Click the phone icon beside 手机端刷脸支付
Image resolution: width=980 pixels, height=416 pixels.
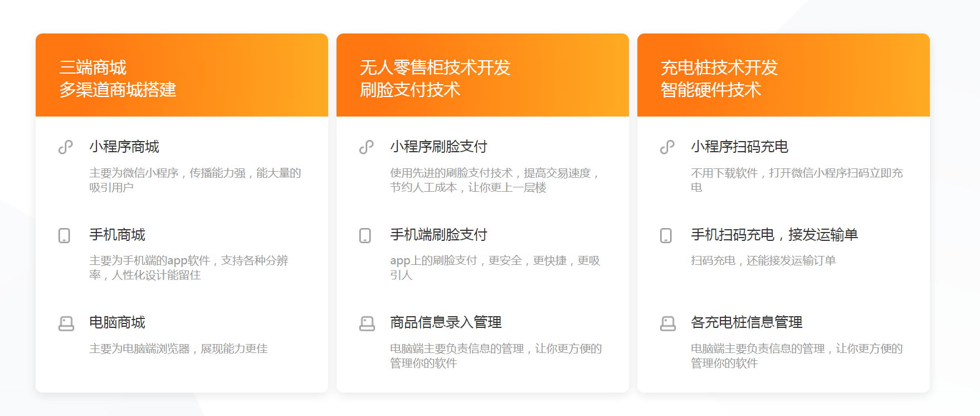tap(365, 235)
